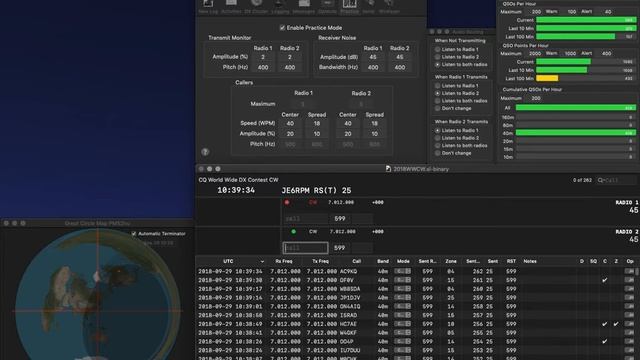
Task: Sort log by Tx Freq column header
Action: tap(320, 261)
